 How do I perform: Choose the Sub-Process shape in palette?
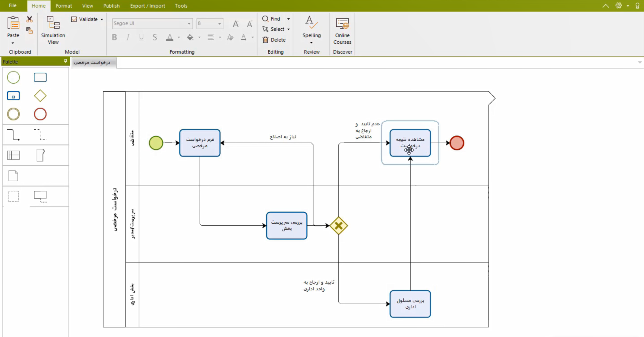pyautogui.click(x=13, y=96)
